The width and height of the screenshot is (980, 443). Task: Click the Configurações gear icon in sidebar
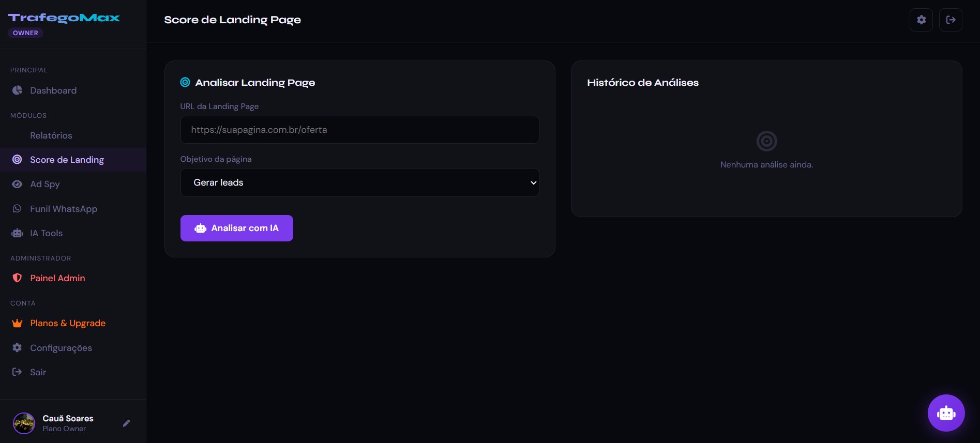pos(17,348)
